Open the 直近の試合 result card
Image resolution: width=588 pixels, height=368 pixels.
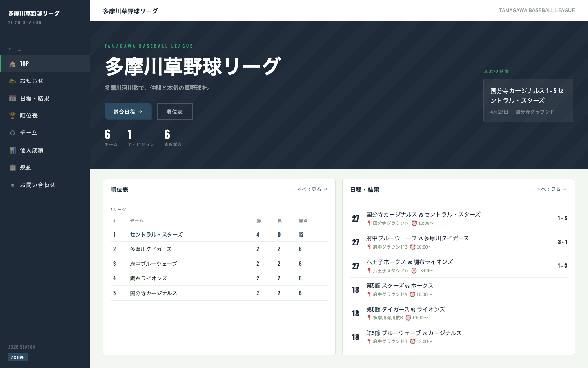point(528,101)
